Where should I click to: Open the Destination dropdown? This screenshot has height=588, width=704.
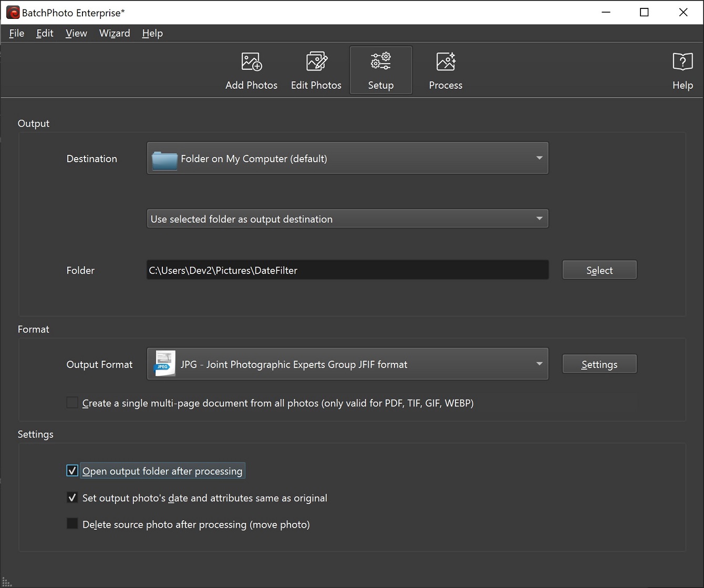click(x=539, y=158)
